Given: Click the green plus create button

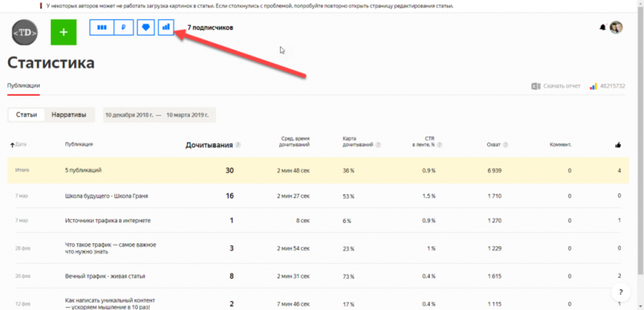Looking at the screenshot, I should pos(64,32).
